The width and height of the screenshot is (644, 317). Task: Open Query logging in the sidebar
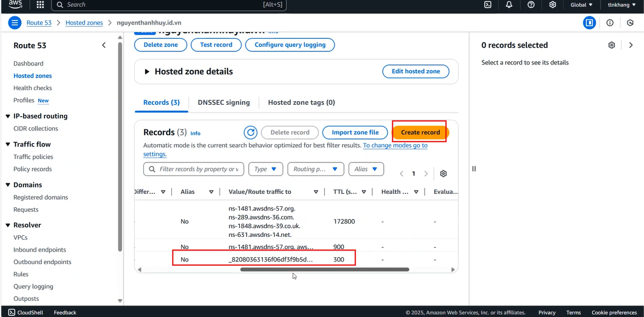click(34, 287)
